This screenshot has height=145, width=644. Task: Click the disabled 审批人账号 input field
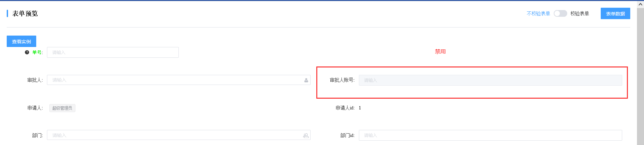[490, 80]
